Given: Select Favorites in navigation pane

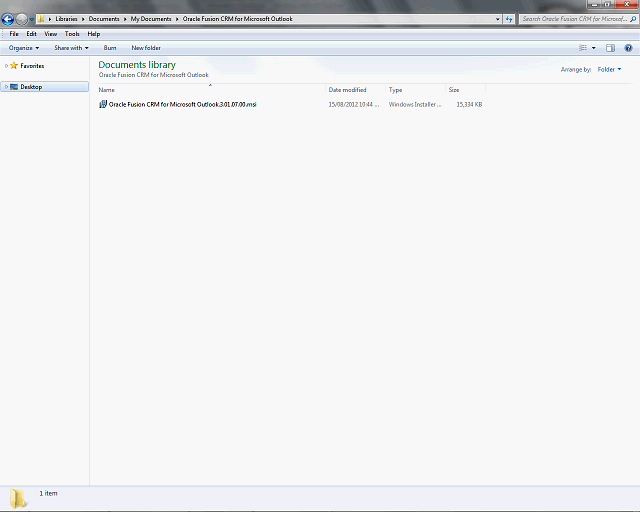Looking at the screenshot, I should coord(32,66).
